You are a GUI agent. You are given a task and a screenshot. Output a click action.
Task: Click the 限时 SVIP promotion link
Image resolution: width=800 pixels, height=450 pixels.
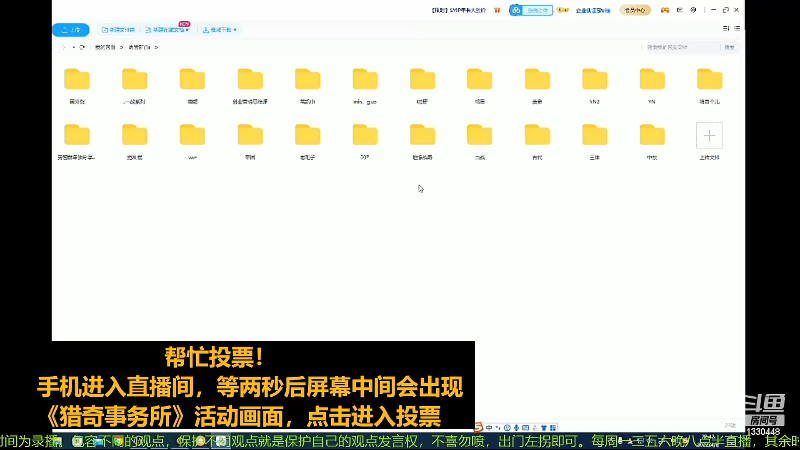[x=459, y=10]
